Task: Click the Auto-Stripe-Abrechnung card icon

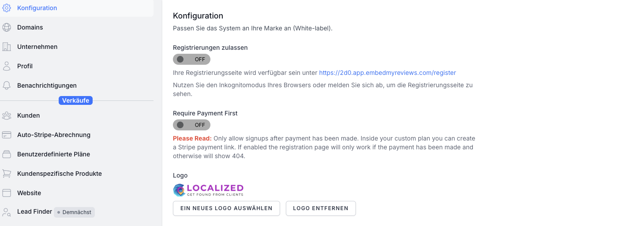Action: (x=7, y=135)
